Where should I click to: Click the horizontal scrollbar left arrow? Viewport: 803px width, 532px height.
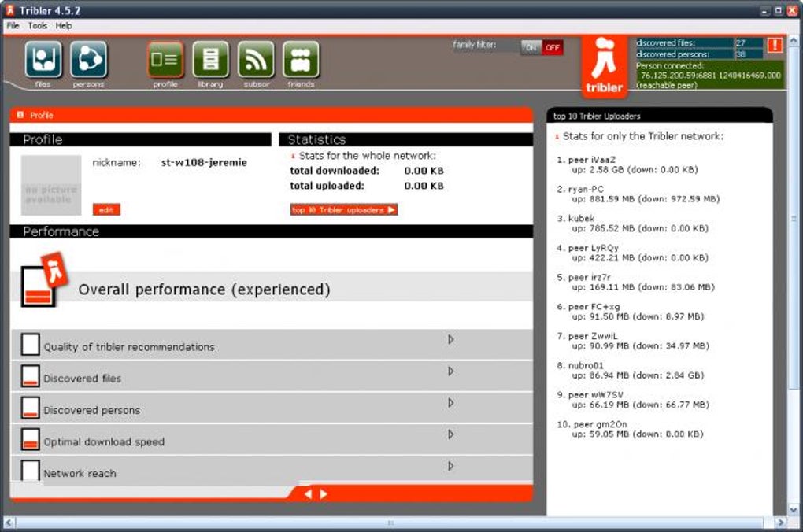(9, 523)
